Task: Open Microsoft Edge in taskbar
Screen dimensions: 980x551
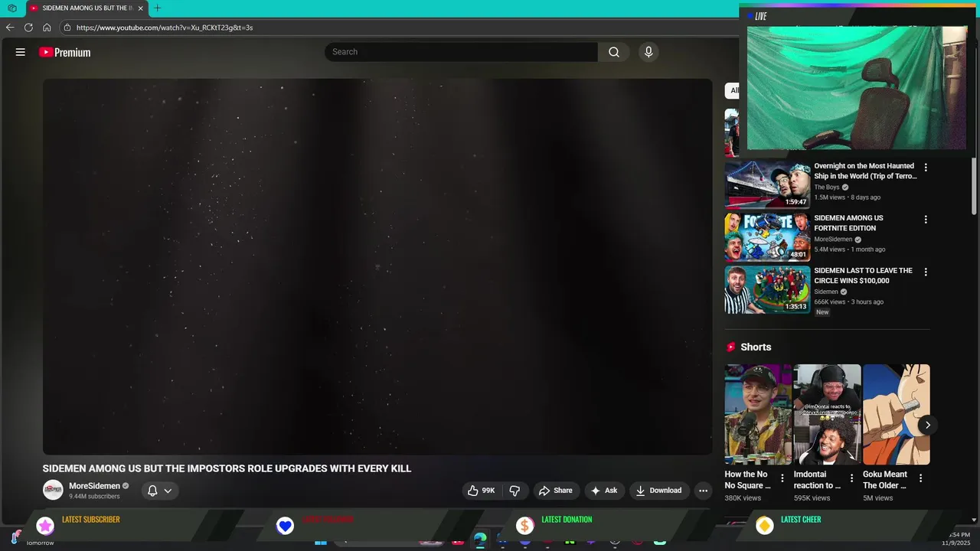Action: (480, 540)
